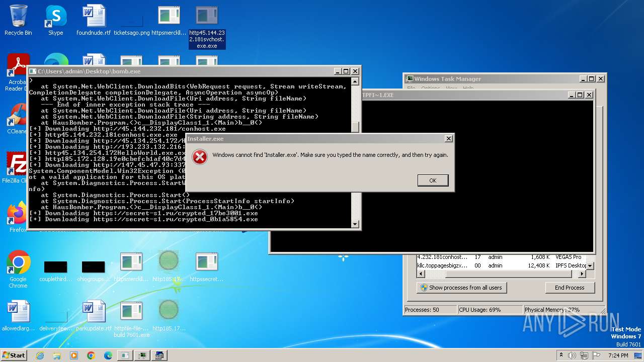Click console line crypted_0b1a5854.exe
The height and width of the screenshot is (362, 644).
[x=143, y=219]
